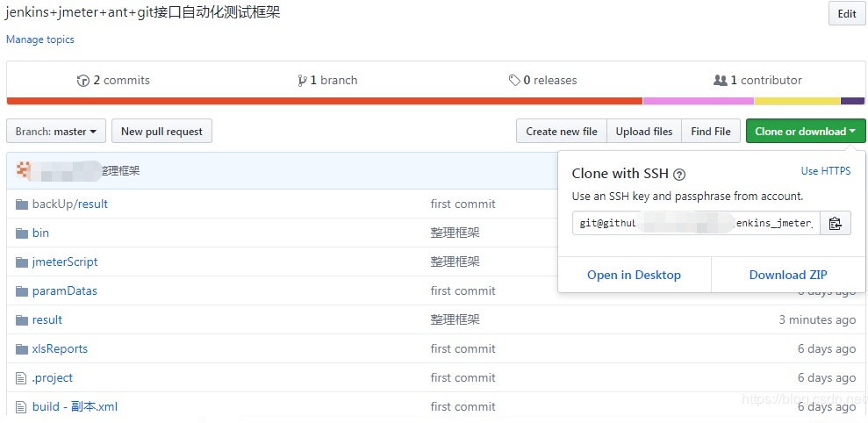
Task: Click the jmeterScript folder icon
Action: click(x=22, y=262)
